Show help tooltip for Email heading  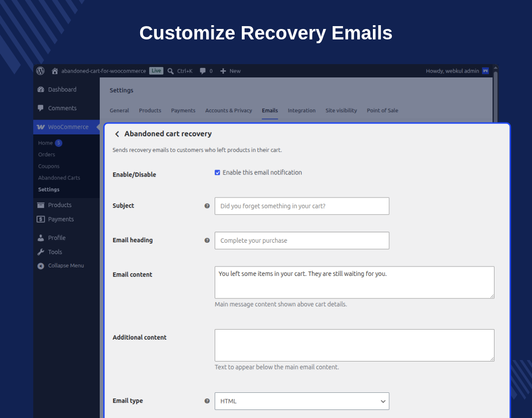[207, 240]
